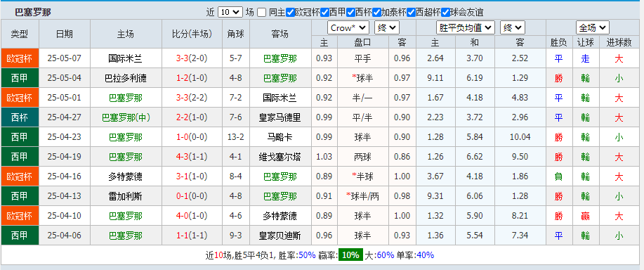Click the 比分(半场) column header

[x=192, y=34]
